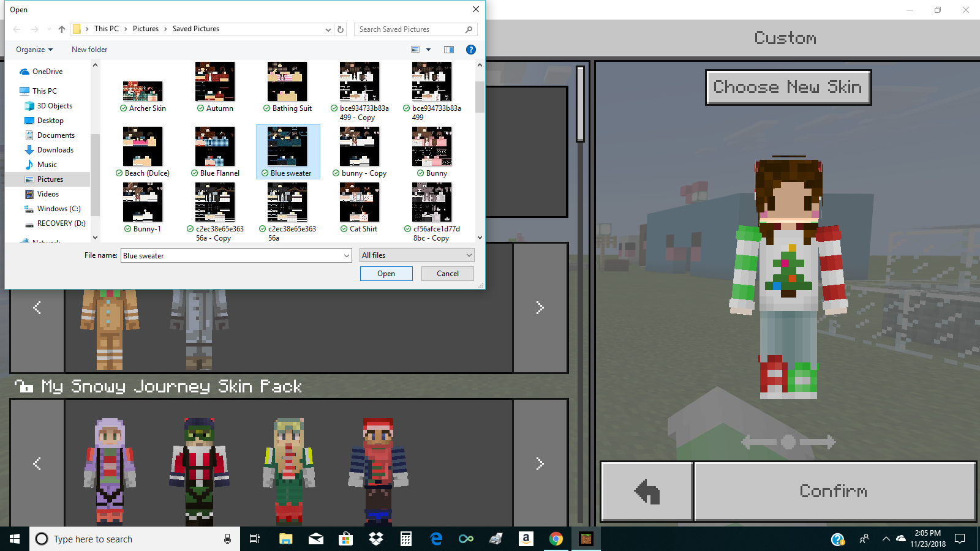Select the Beach (Dulce) skin file

(x=143, y=152)
